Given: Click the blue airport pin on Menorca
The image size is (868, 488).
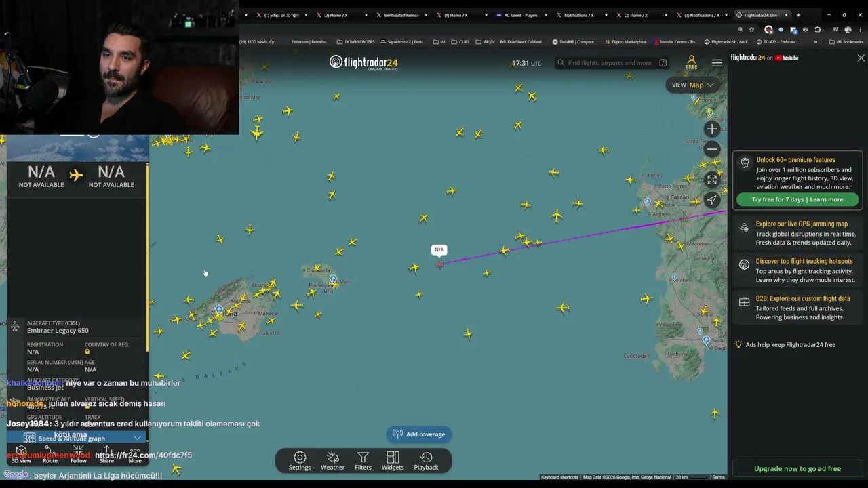Looking at the screenshot, I should click(333, 279).
